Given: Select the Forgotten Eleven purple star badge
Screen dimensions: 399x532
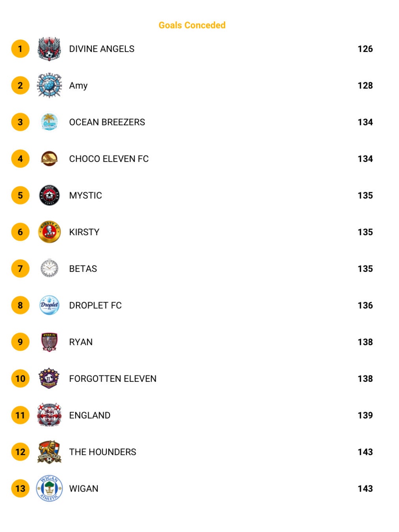Looking at the screenshot, I should [x=49, y=378].
